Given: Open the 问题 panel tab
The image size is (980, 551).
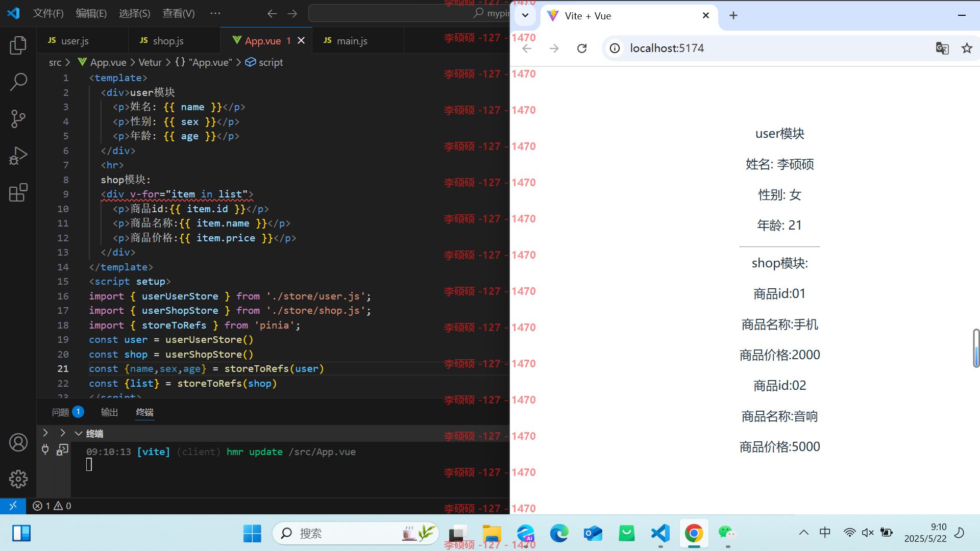Looking at the screenshot, I should point(68,412).
